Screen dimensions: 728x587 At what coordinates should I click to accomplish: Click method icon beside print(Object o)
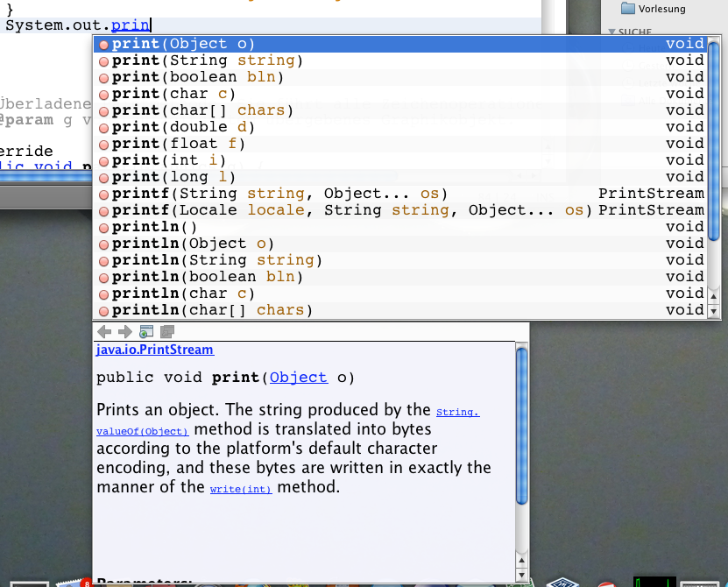(103, 45)
